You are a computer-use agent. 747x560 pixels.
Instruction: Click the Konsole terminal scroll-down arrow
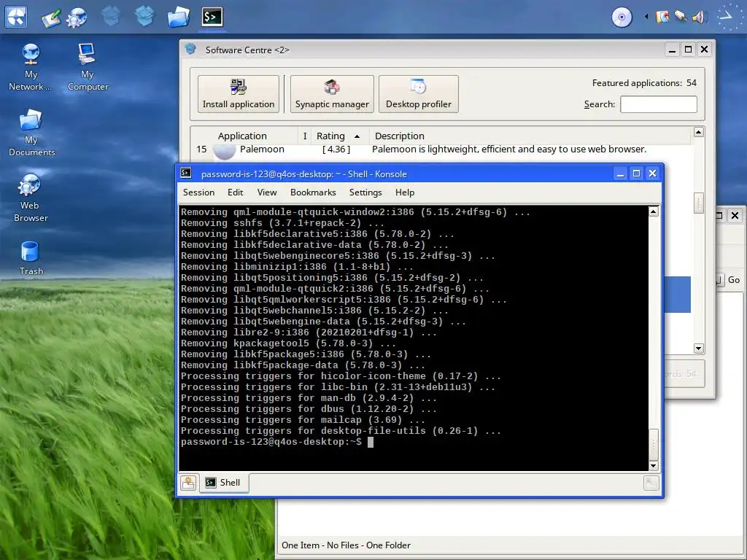(x=654, y=466)
